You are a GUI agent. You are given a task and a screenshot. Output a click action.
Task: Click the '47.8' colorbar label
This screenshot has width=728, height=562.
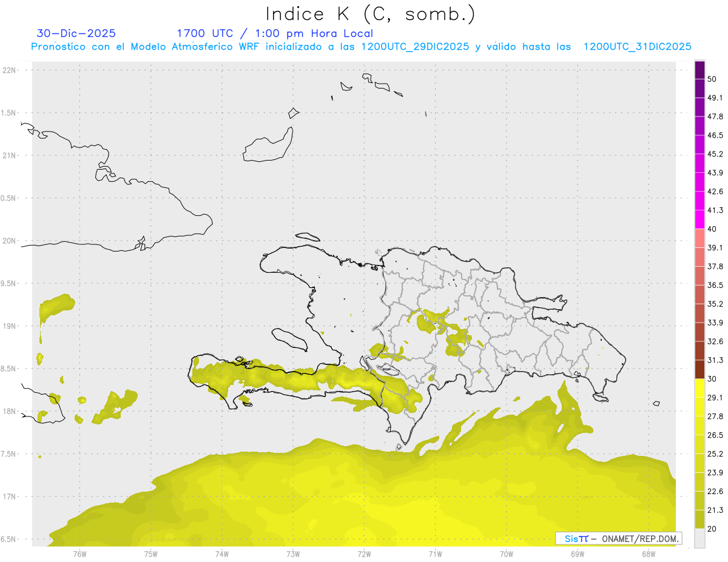pyautogui.click(x=715, y=116)
